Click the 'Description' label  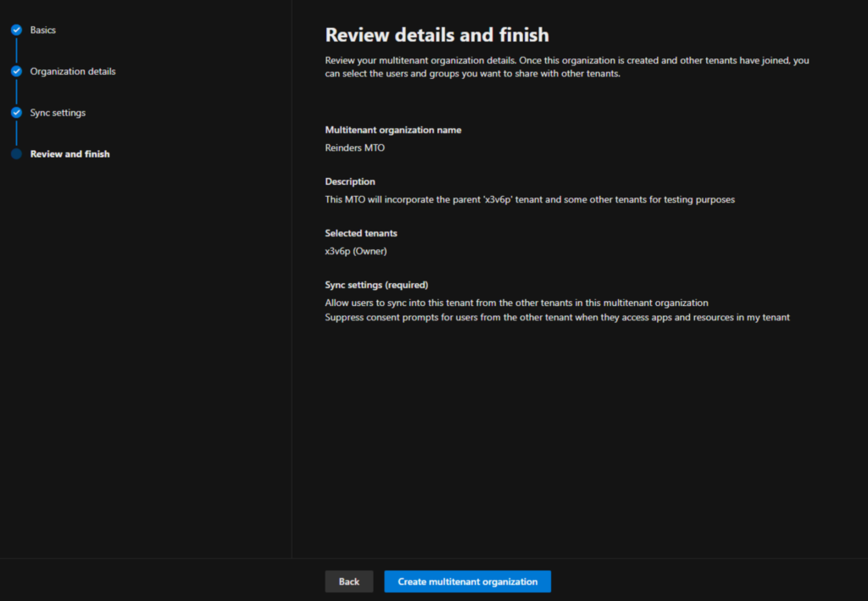pos(350,181)
